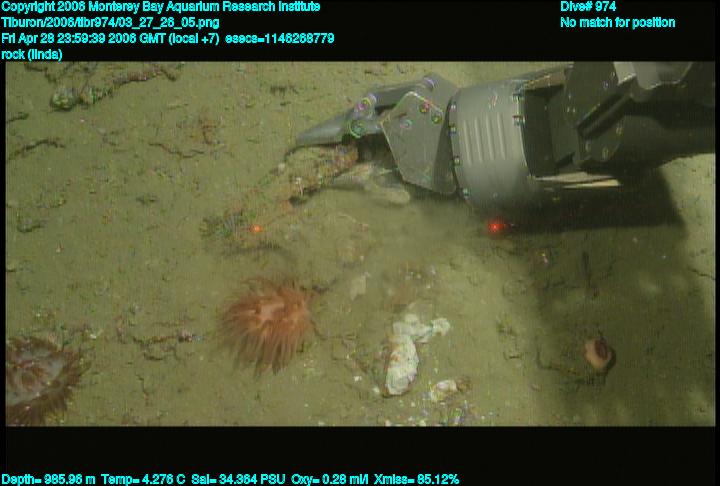Click the 'Fri Apr 28 23:59:39 2006 GMT' timestamp
This screenshot has height=486, width=720.
pyautogui.click(x=84, y=38)
